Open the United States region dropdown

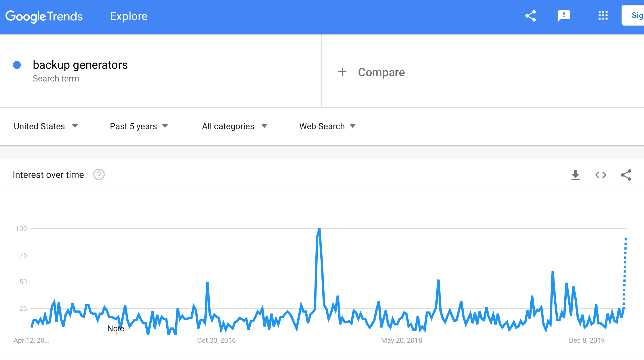[46, 126]
